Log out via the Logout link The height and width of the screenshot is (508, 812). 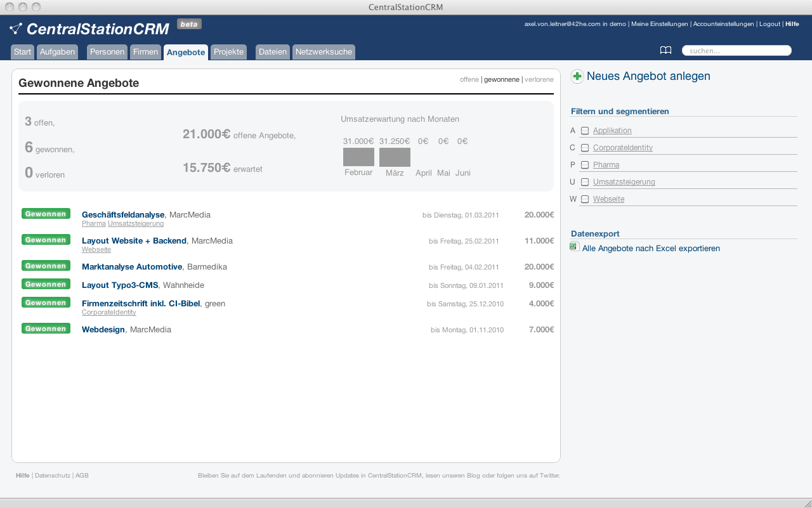pos(769,24)
